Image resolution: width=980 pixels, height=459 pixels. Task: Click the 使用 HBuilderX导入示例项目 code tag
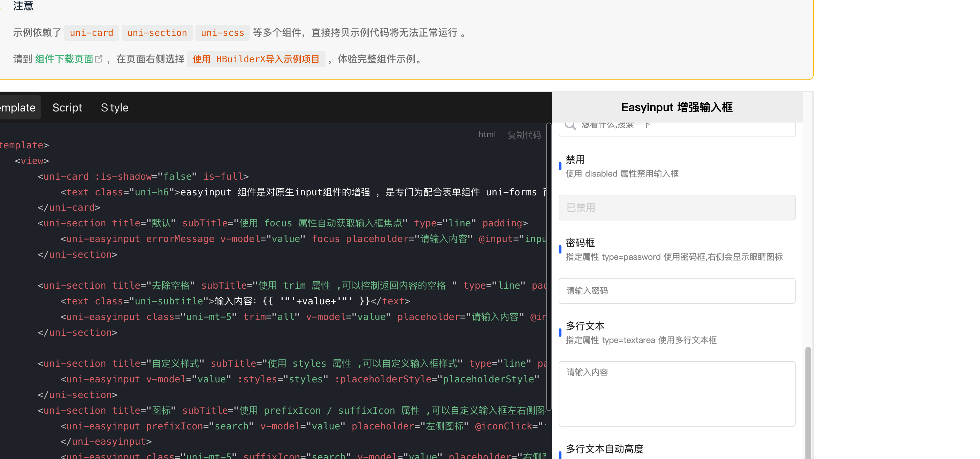256,59
